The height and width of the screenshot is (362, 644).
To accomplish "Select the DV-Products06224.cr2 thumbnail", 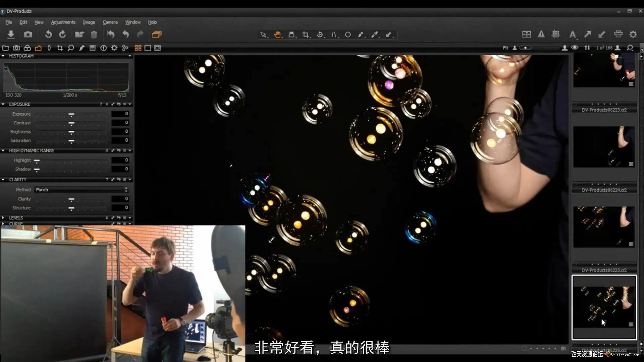I will (x=604, y=147).
